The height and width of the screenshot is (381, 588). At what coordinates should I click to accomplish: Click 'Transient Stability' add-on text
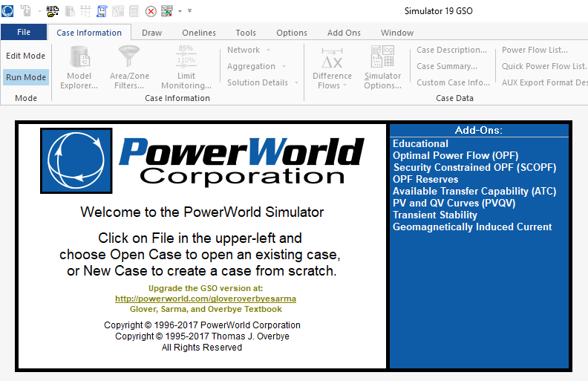coord(435,215)
